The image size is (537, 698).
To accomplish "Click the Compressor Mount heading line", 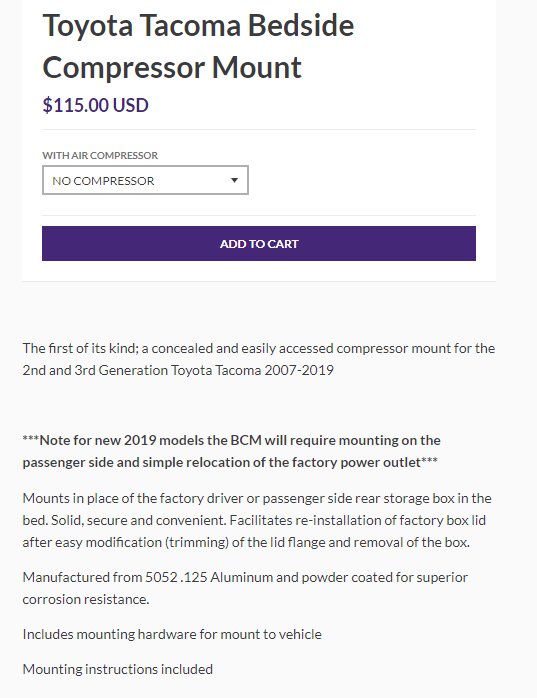I will coord(172,68).
